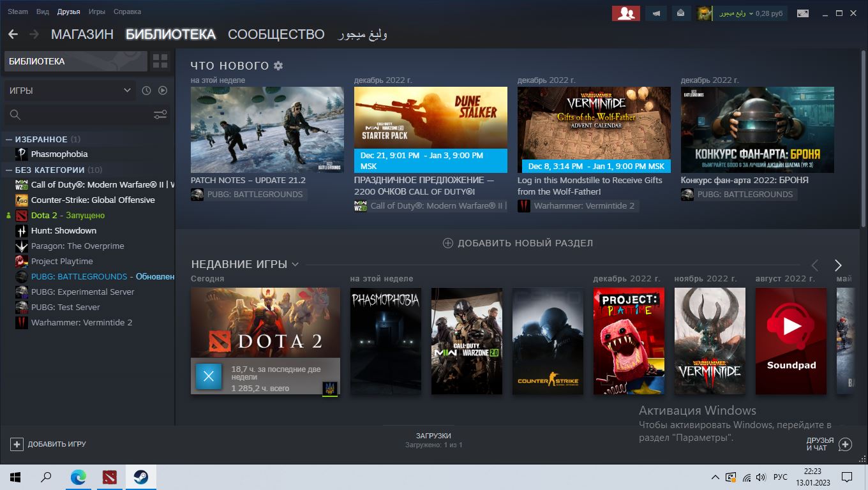
Task: Open Windows notification center icon
Action: (847, 477)
